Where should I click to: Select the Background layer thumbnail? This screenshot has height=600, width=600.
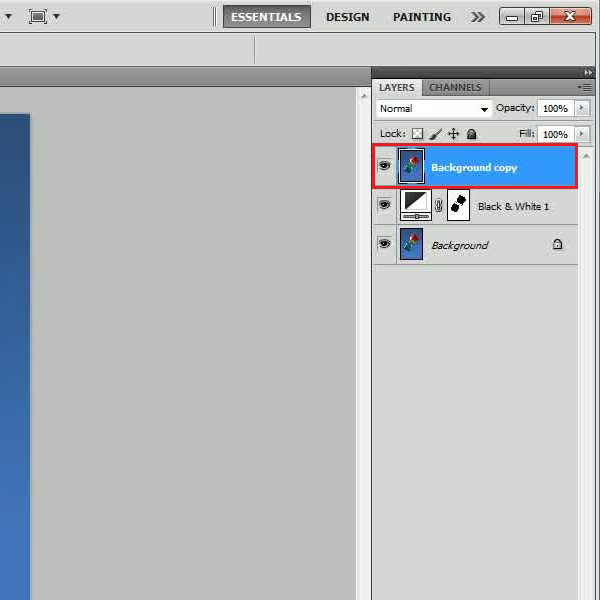[x=411, y=244]
